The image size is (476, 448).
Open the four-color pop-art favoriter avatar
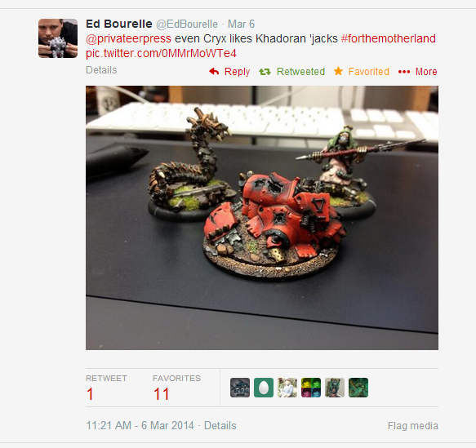coord(311,388)
